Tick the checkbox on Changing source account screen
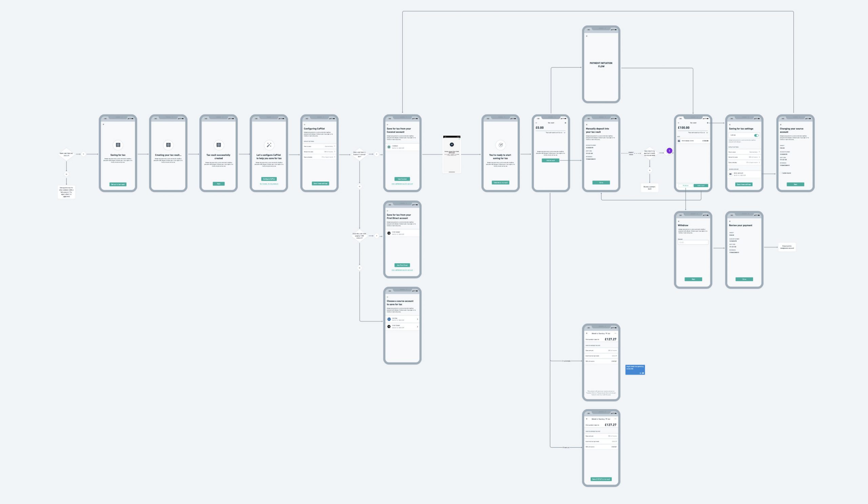The image size is (868, 504). pos(781,173)
